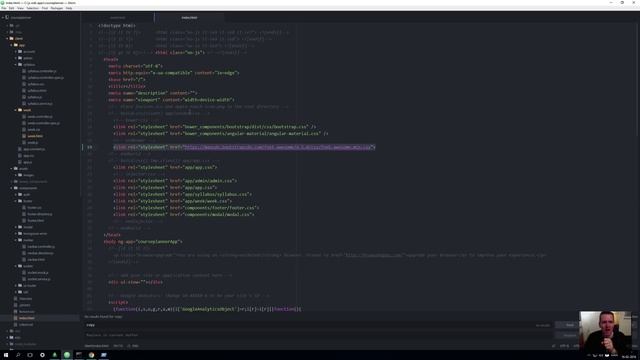Open the Help menu

[x=69, y=8]
